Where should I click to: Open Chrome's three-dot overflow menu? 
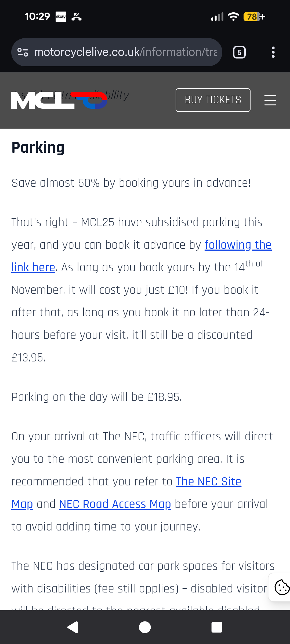coord(273,52)
